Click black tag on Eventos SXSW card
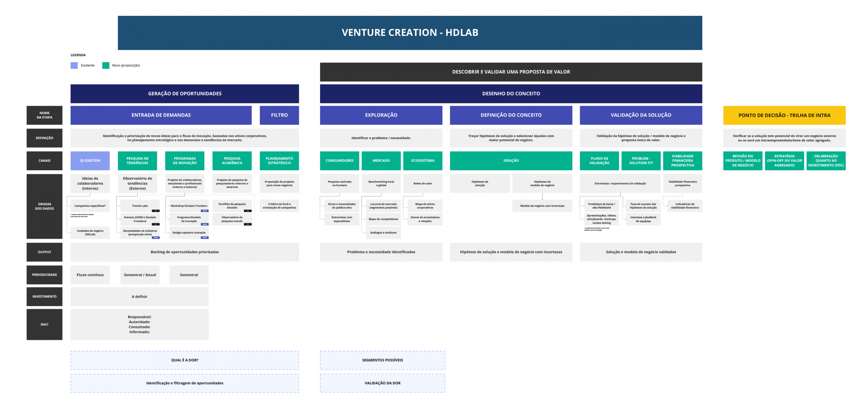Screen dimensions: 868x412 coord(156,224)
